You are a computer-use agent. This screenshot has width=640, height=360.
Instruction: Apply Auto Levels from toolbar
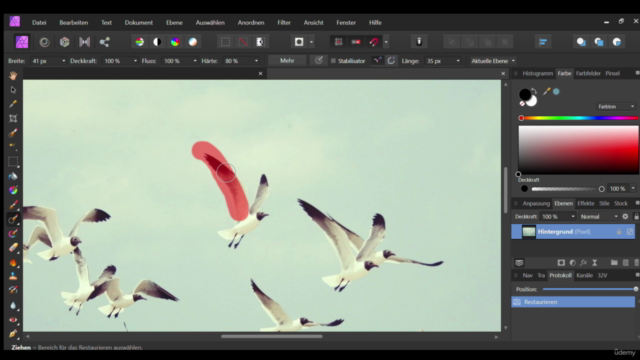tap(140, 42)
